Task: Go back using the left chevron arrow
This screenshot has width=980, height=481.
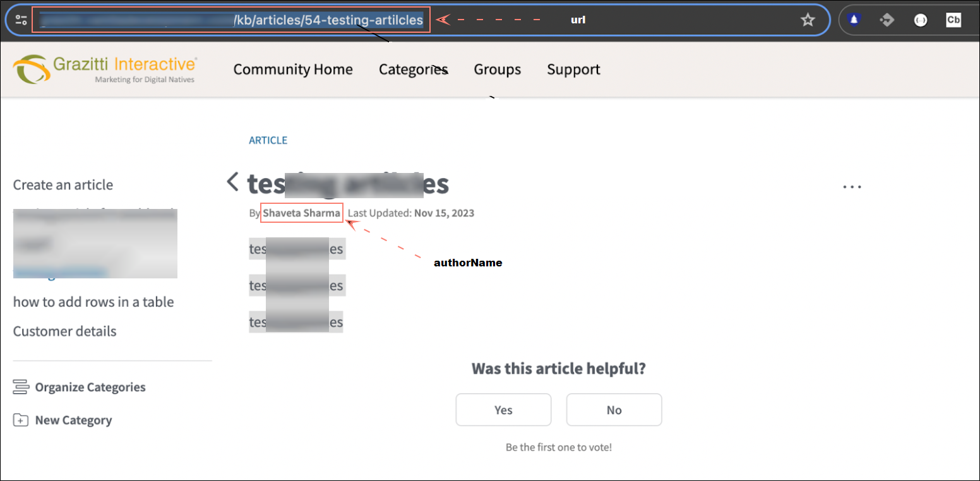Action: coord(232,182)
